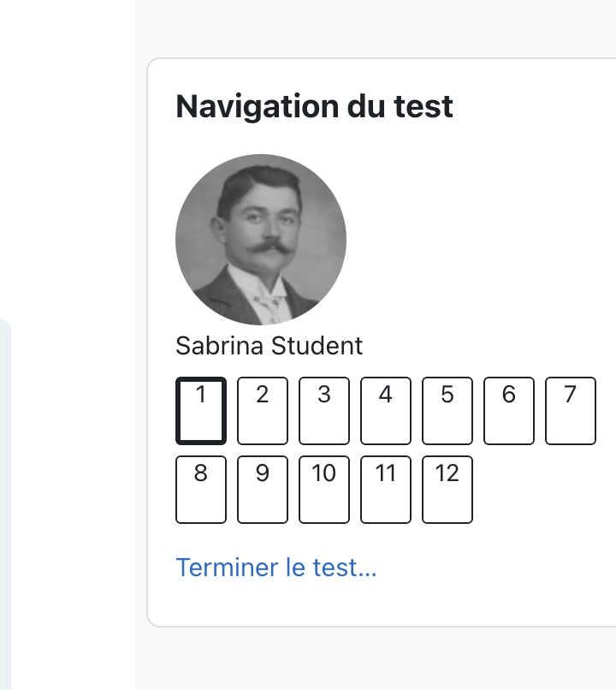
Task: Click the Sabrina Student name text
Action: (x=269, y=346)
